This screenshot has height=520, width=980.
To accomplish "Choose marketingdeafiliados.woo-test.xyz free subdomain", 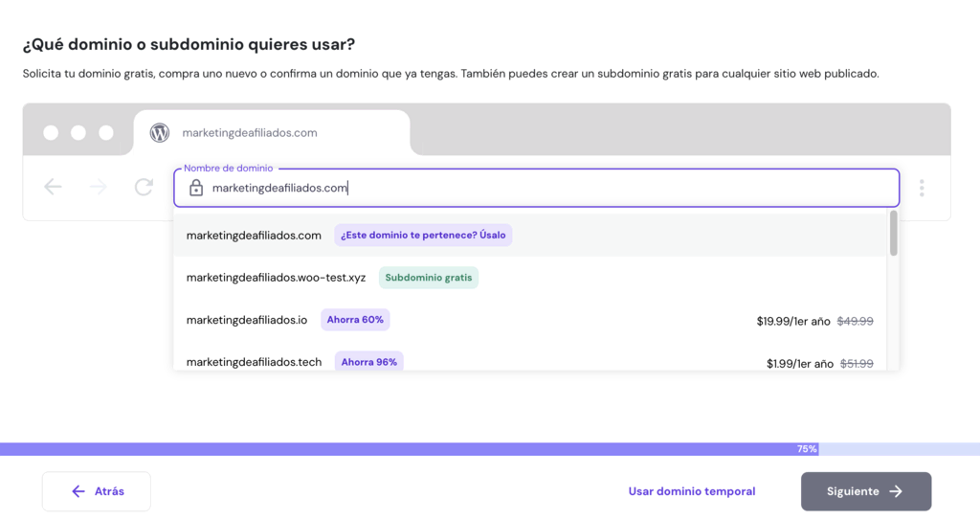I will coord(276,278).
